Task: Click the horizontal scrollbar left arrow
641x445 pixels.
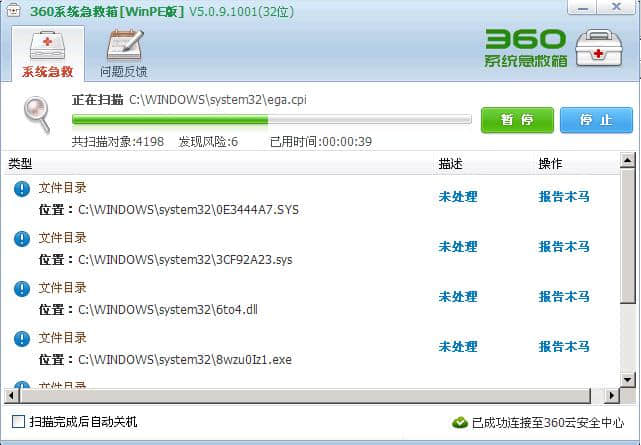Action: pos(11,395)
